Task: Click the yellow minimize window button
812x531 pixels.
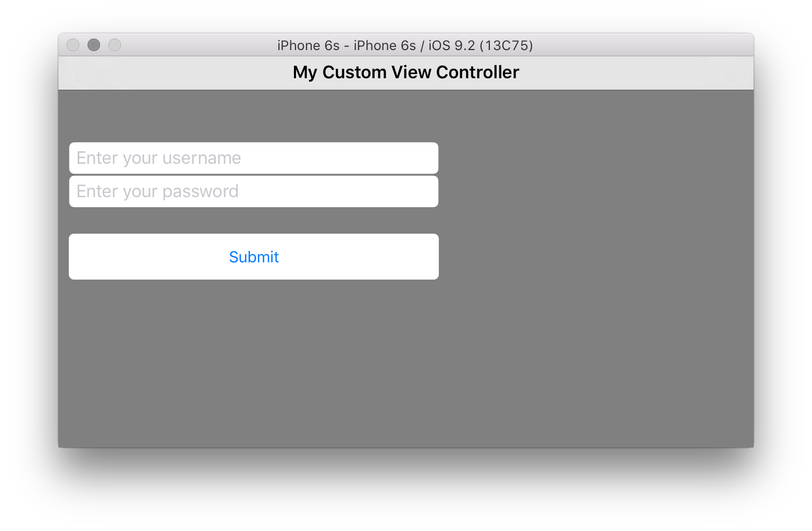Action: point(94,45)
